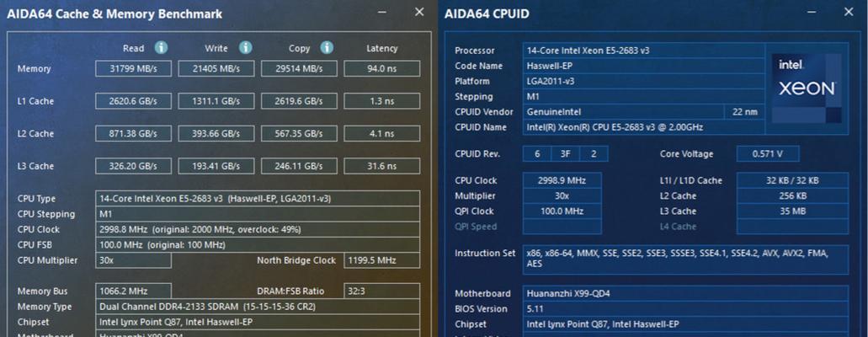The width and height of the screenshot is (868, 337).
Task: Click the Intel Xeon logo in CPUID window
Action: click(x=806, y=88)
